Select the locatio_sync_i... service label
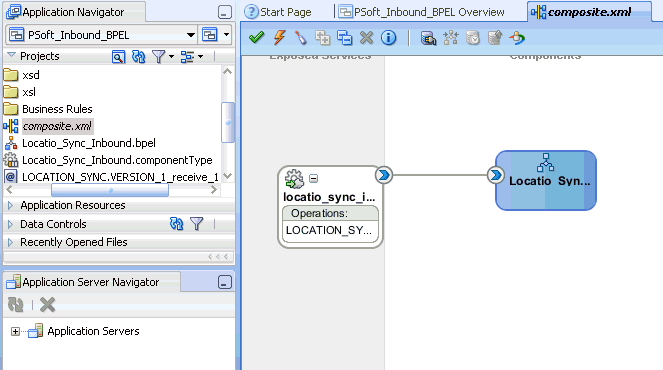Viewport: 663px width, 370px height. coord(329,197)
